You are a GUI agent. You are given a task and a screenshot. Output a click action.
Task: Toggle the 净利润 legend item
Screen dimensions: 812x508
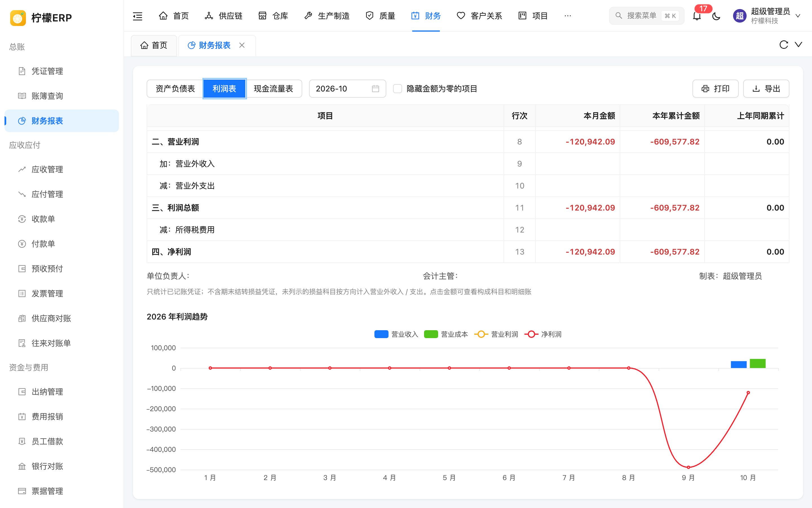point(542,334)
